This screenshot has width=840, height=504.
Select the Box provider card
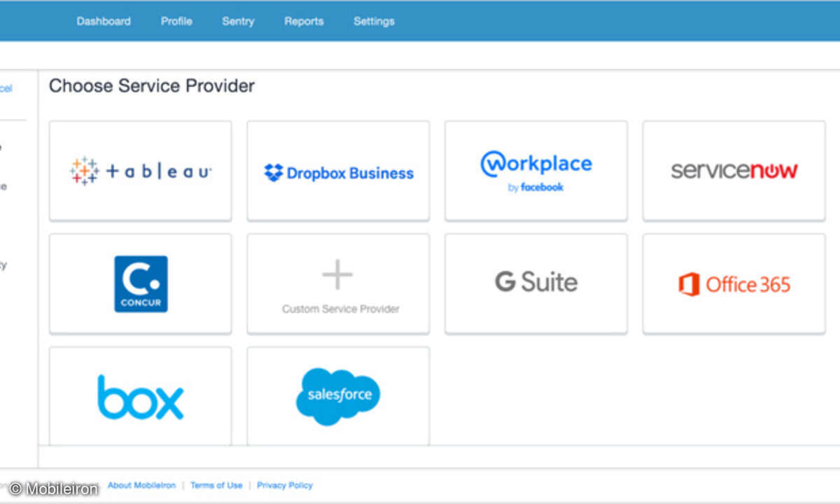[140, 396]
